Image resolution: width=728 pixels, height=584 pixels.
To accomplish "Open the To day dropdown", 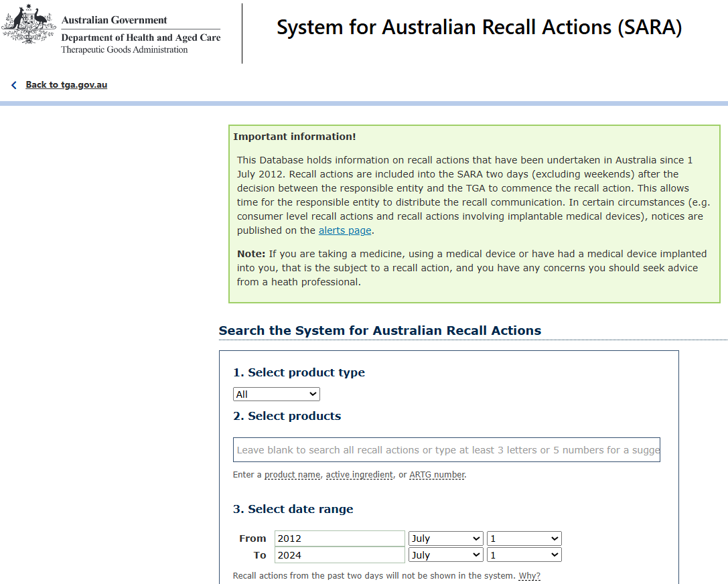I will pos(524,555).
